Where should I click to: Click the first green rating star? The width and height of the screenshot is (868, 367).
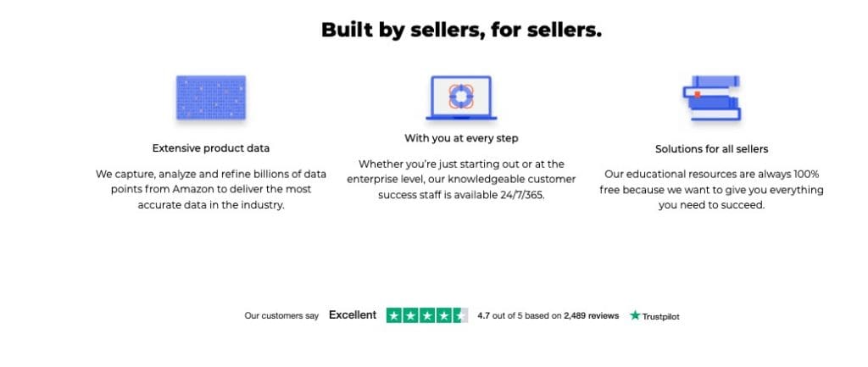pyautogui.click(x=394, y=315)
